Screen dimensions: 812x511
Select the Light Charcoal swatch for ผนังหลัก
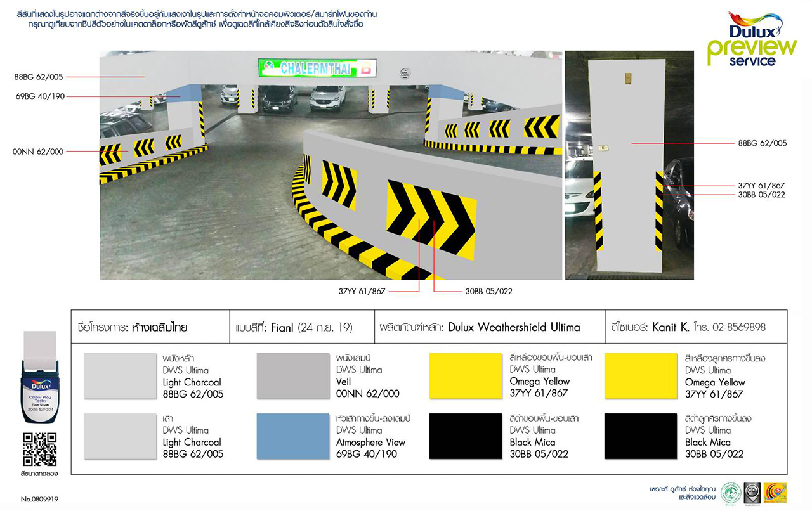(x=120, y=377)
